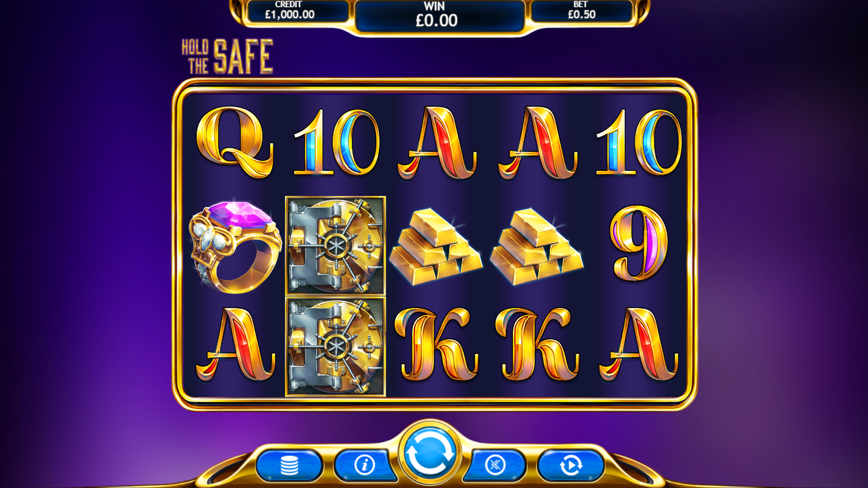Select the upper vault safe symbol
Image resolution: width=868 pixels, height=488 pixels.
point(335,246)
